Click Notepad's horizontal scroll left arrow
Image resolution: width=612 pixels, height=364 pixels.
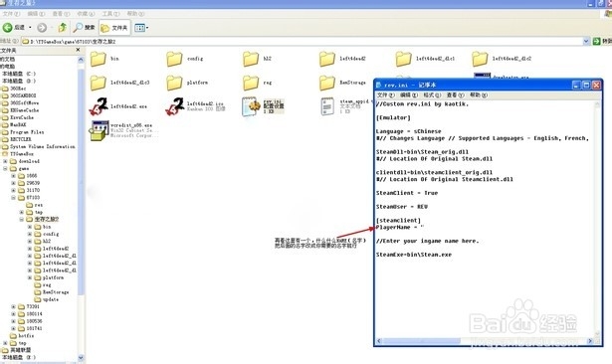tap(379, 341)
